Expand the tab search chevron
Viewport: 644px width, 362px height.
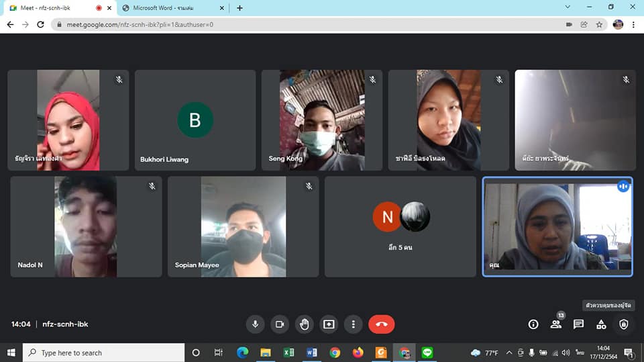coord(568,7)
